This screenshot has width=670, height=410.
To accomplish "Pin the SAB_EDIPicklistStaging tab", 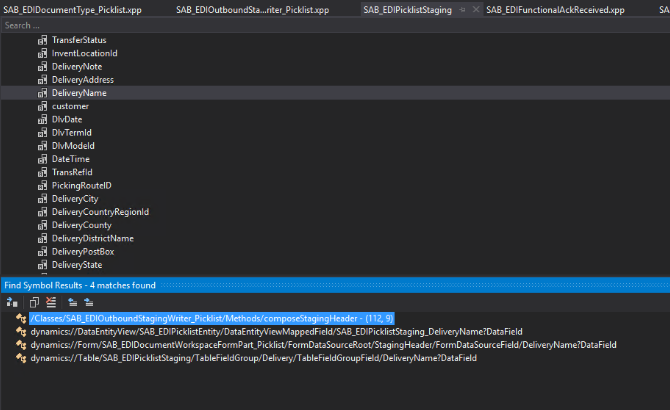I will (x=462, y=10).
